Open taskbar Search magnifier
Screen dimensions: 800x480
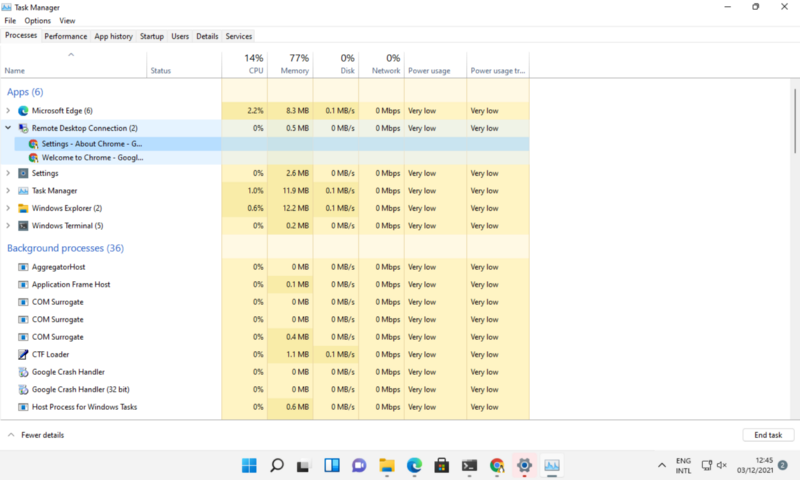click(x=277, y=465)
